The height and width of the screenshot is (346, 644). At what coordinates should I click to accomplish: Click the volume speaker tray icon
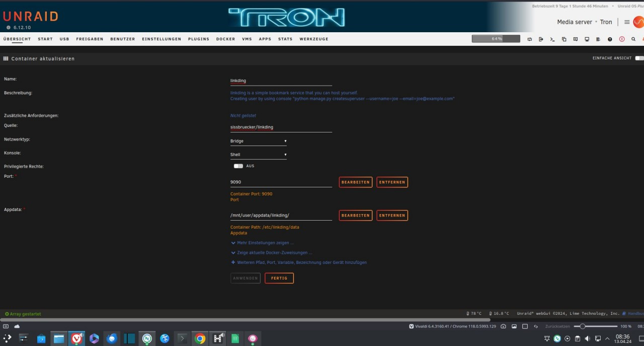(587, 338)
